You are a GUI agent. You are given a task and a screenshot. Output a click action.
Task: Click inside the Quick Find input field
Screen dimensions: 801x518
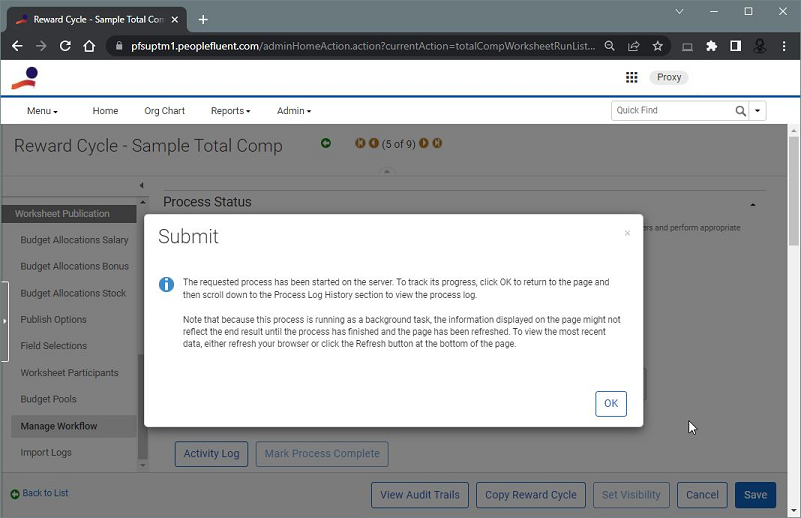(670, 111)
